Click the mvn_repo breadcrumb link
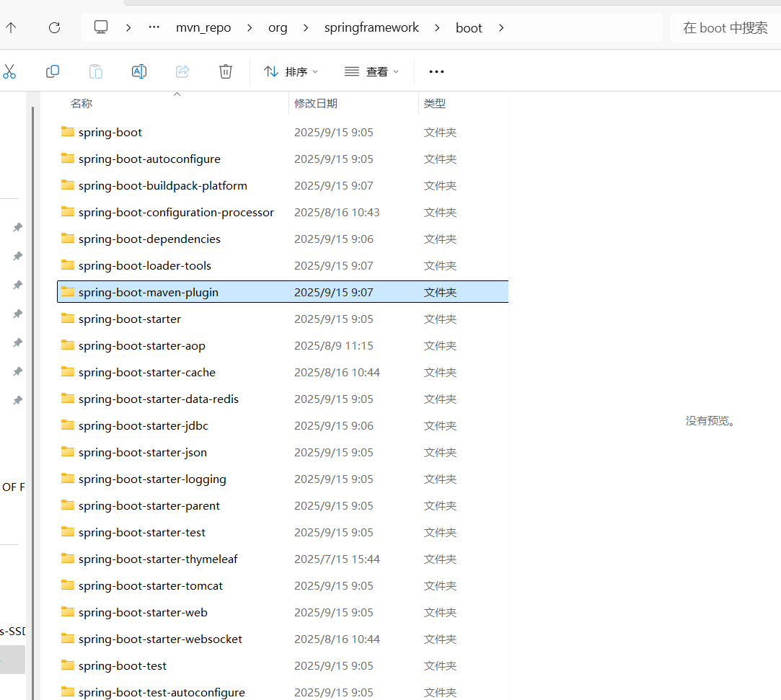 pos(203,27)
